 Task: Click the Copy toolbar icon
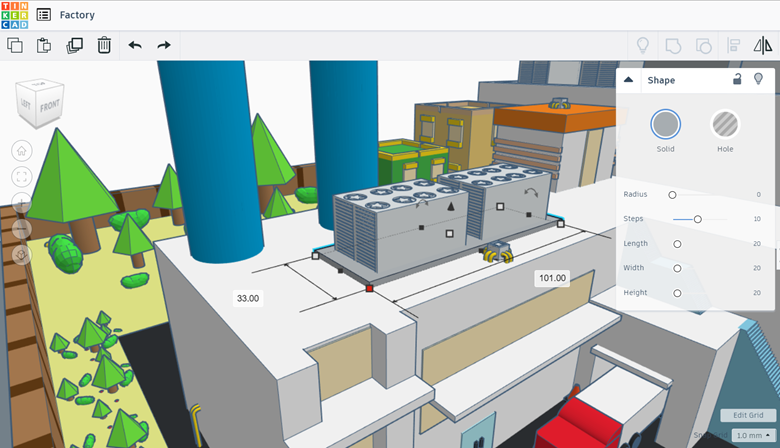tap(15, 45)
